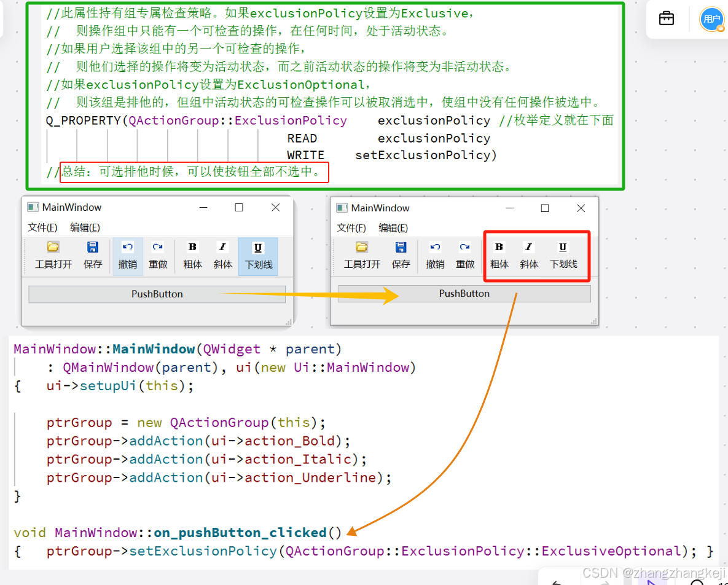Screen dimensions: 728x585
Task: Open 文件(F) menu in right MainWindow
Action: point(351,228)
